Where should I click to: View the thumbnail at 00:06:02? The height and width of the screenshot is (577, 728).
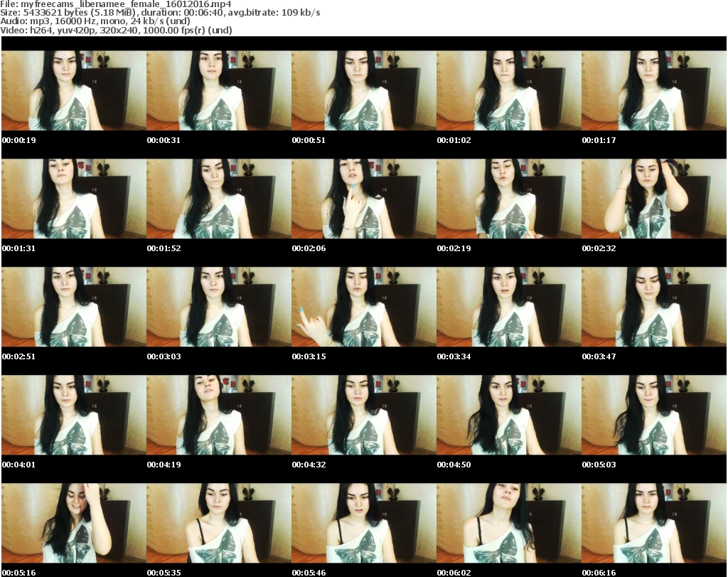point(509,524)
